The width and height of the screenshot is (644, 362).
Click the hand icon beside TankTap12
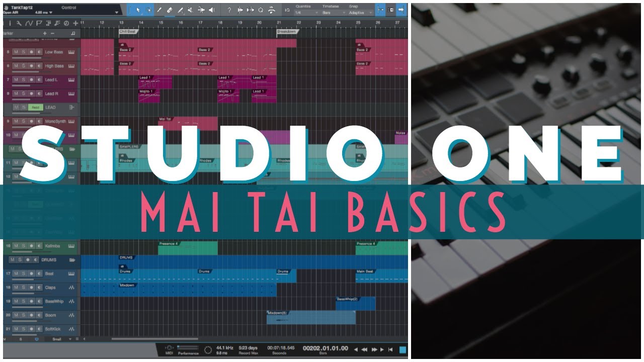(6, 8)
